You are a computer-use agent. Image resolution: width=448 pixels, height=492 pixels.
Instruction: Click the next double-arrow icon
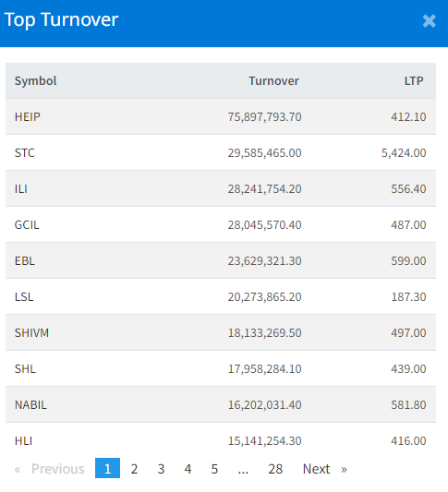344,470
